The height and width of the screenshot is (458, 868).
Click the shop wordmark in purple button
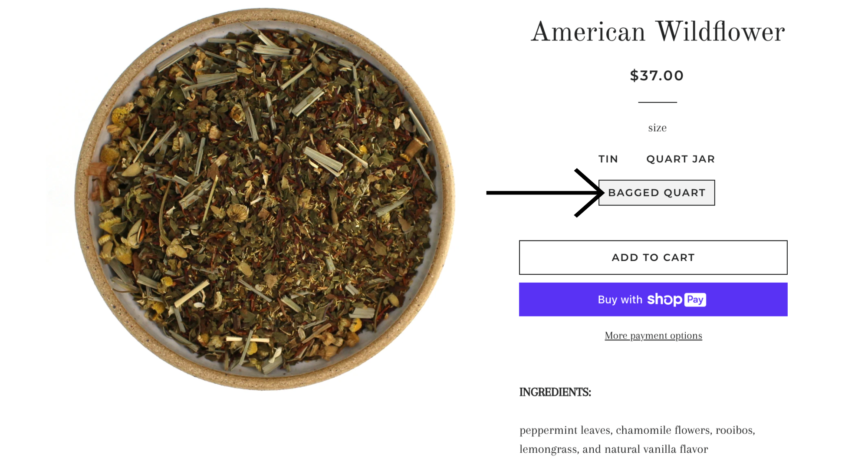664,300
